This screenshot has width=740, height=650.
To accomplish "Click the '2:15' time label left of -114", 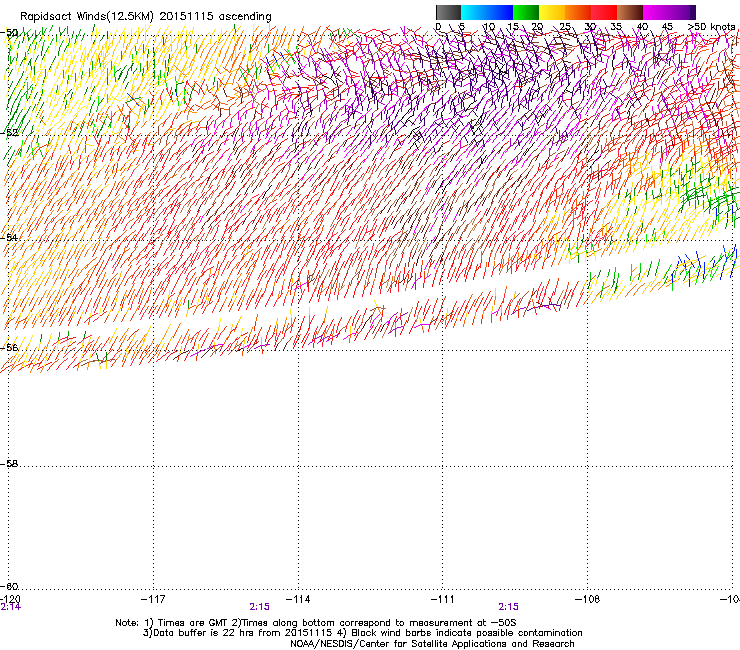I will [x=260, y=607].
